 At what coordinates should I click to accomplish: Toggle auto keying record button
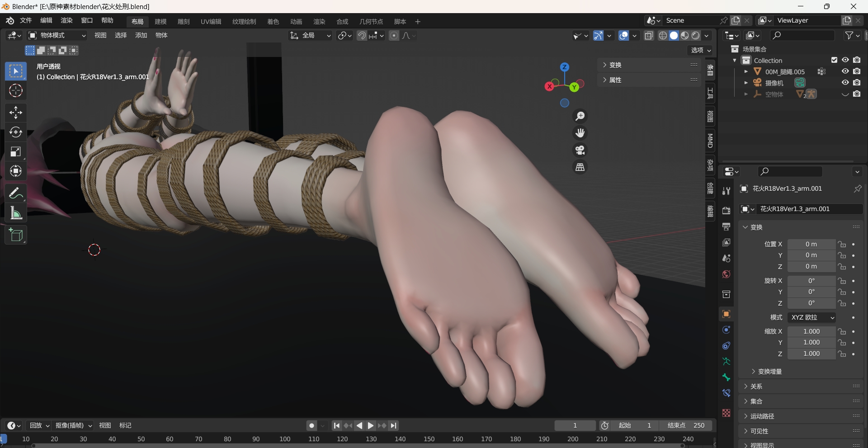(312, 426)
